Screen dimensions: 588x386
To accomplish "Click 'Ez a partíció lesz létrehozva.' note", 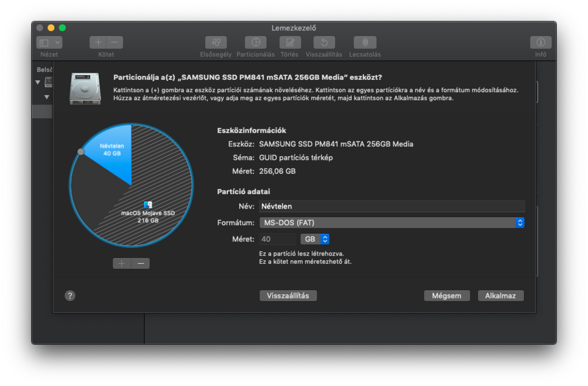I will pyautogui.click(x=302, y=254).
